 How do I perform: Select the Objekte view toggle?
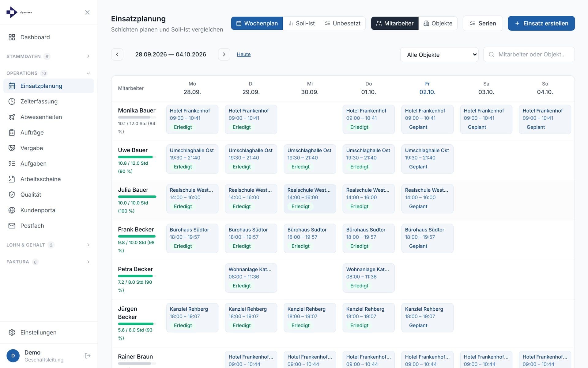(438, 23)
